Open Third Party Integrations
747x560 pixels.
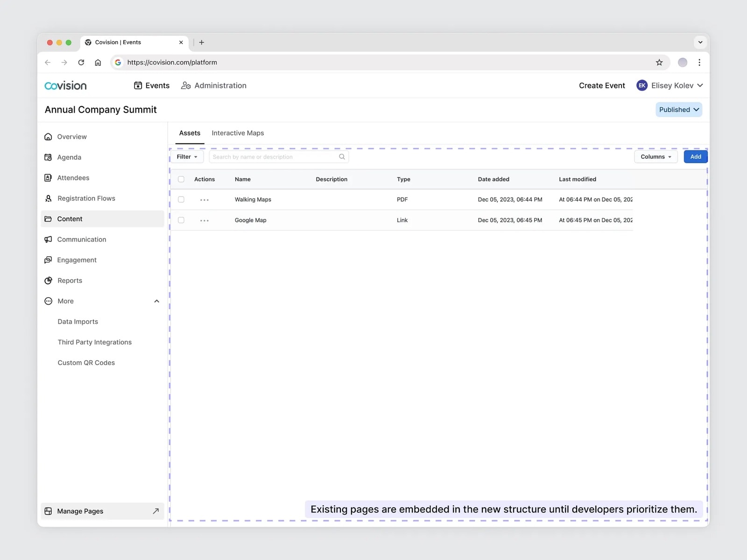95,342
